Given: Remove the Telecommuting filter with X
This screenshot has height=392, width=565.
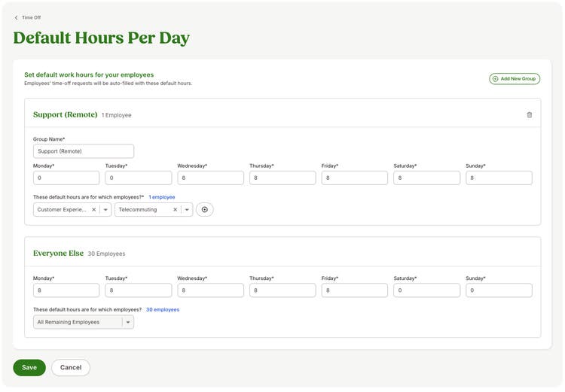Looking at the screenshot, I should pyautogui.click(x=175, y=209).
